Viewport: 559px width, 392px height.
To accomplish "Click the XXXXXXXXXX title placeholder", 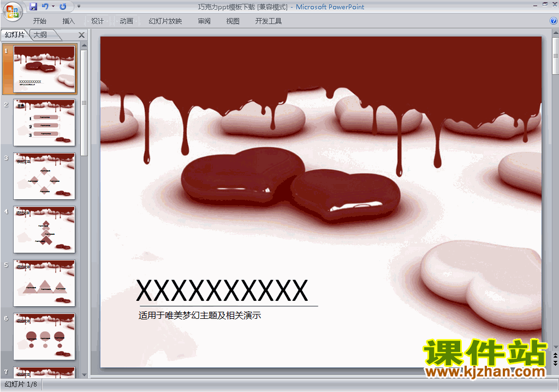I will click(222, 290).
